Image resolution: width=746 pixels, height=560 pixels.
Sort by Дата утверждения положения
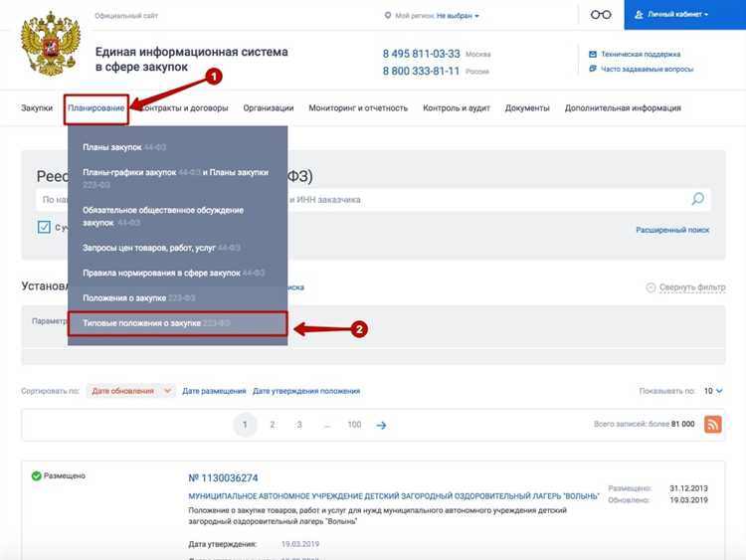coord(306,391)
